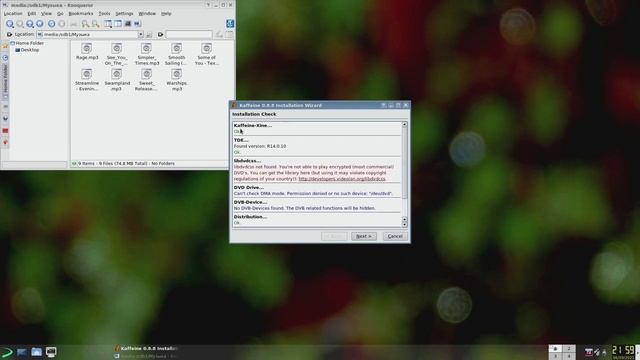640x360 pixels.
Task: Select the Swampland.mp3 file
Action: [117, 80]
